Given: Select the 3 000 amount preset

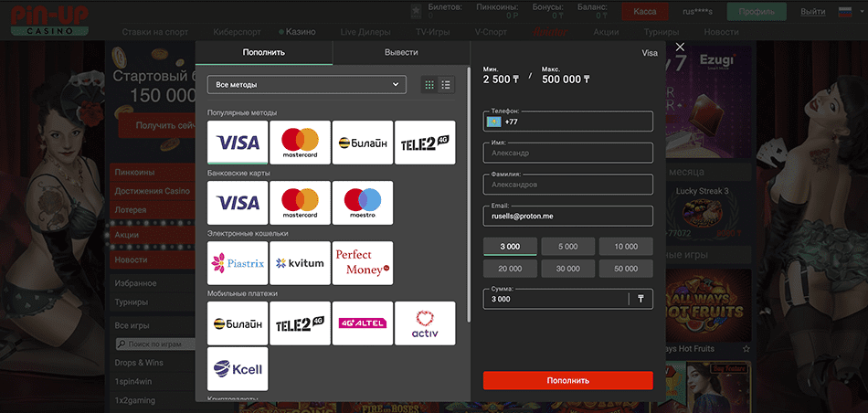Looking at the screenshot, I should click(x=510, y=247).
